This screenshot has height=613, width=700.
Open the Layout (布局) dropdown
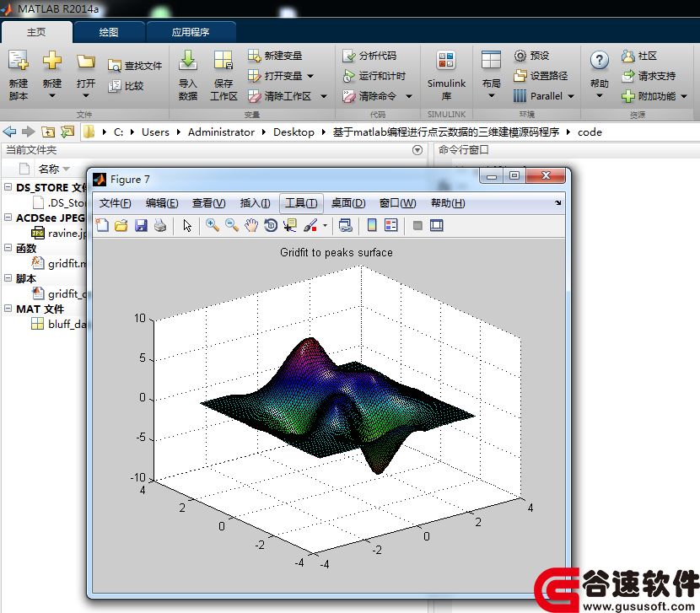(x=491, y=95)
